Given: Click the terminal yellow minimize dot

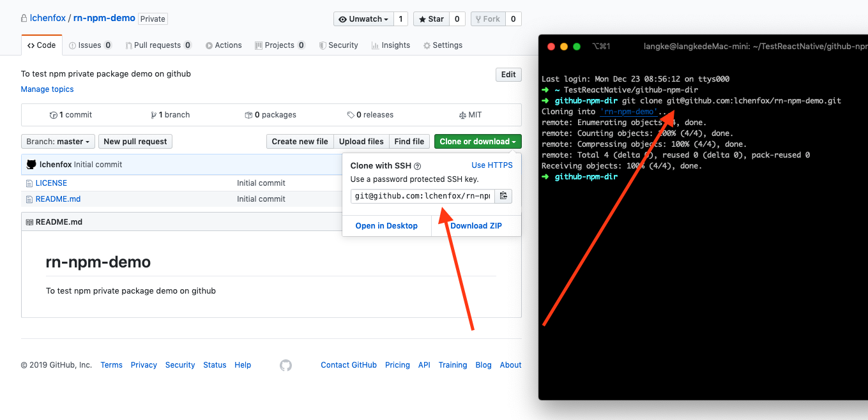Looking at the screenshot, I should tap(563, 47).
